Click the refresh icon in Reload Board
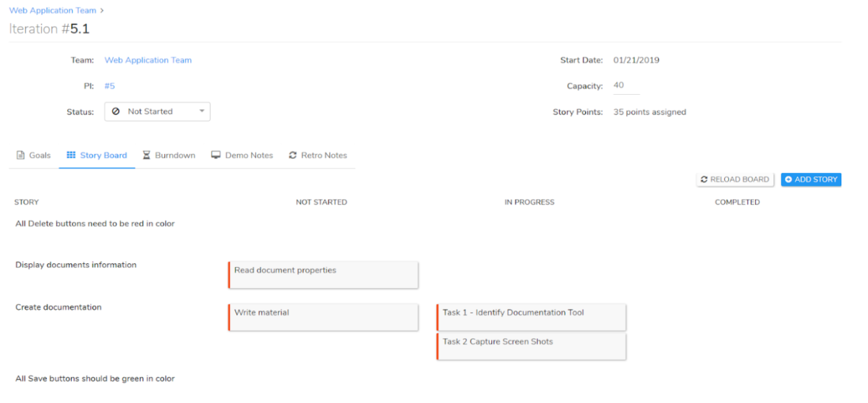 click(x=705, y=179)
